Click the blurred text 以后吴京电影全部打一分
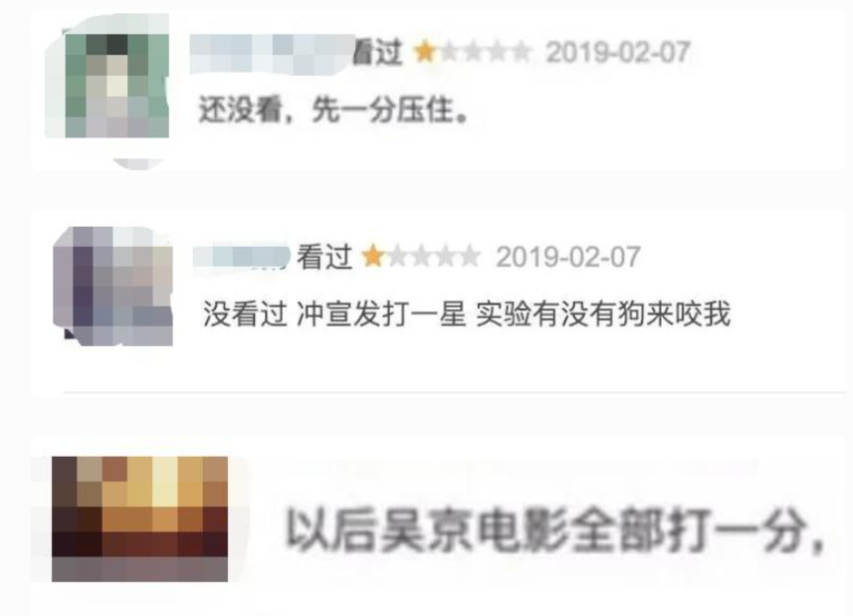 [x=553, y=529]
